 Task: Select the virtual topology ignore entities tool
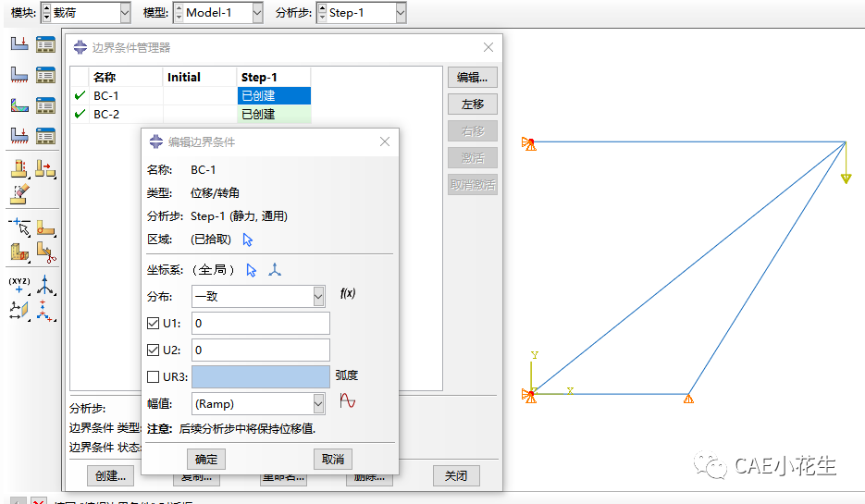[x=45, y=168]
